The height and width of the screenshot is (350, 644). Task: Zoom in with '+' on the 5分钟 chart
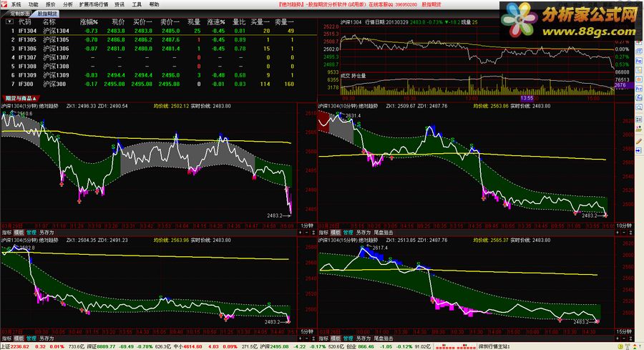click(301, 339)
